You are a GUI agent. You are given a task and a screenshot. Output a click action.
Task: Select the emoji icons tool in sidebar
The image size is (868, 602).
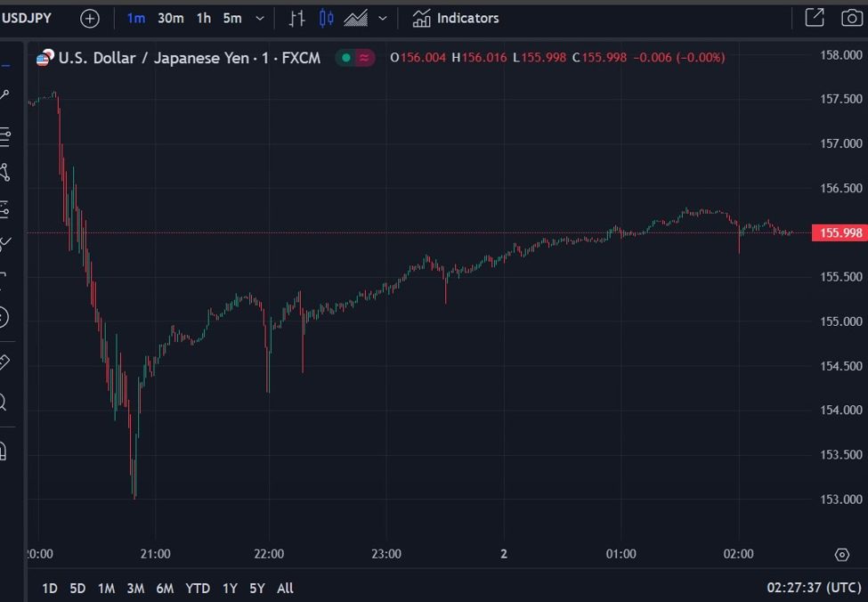(x=3, y=317)
